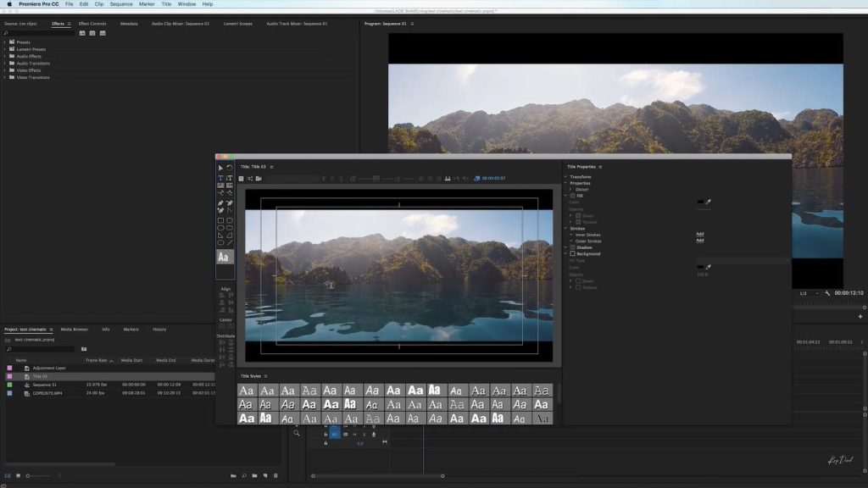
Task: Add an Outer Stroke
Action: (700, 241)
